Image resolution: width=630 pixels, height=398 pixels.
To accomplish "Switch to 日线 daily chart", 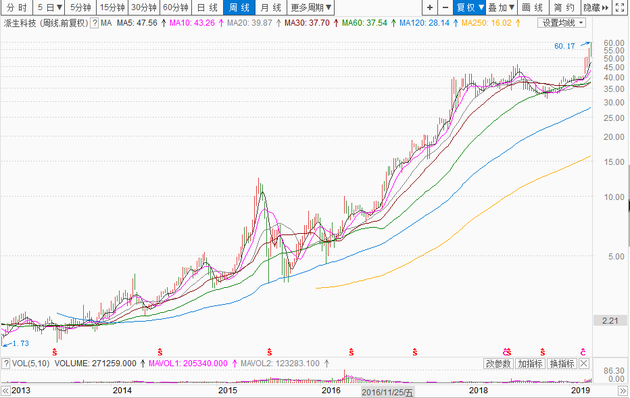I will [x=208, y=7].
